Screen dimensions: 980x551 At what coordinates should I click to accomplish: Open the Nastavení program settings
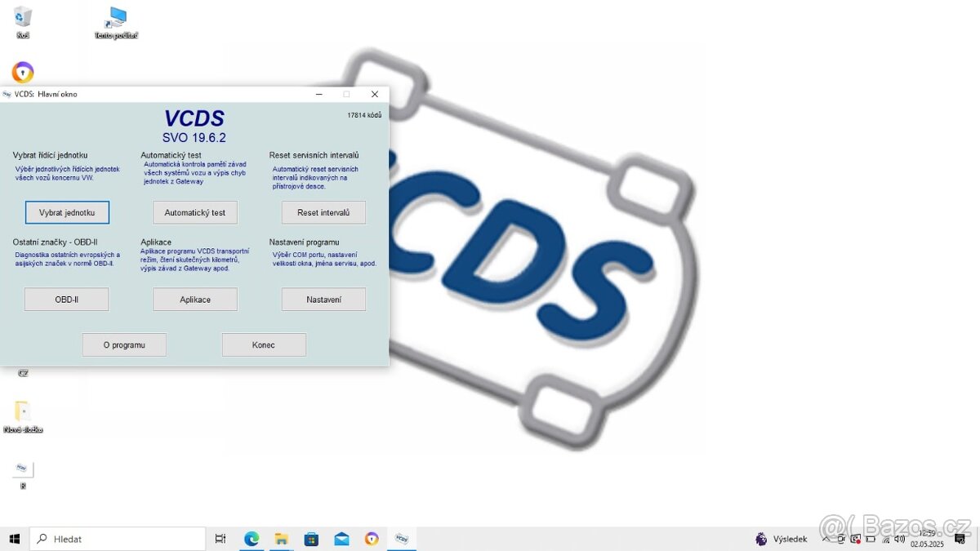(323, 300)
